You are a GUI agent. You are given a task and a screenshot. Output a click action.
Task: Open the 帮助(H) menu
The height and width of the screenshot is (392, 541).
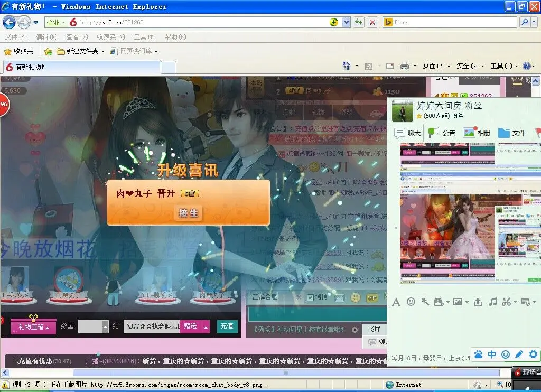175,36
